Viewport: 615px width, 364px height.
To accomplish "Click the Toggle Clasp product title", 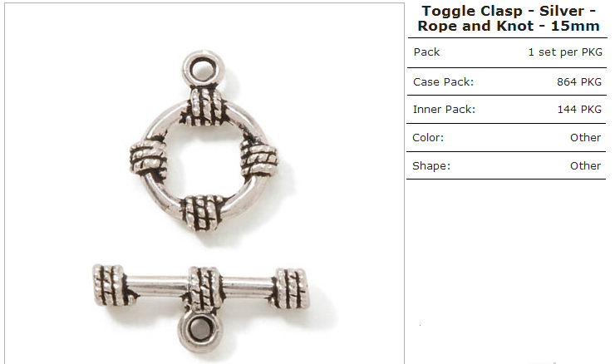I will tap(509, 18).
